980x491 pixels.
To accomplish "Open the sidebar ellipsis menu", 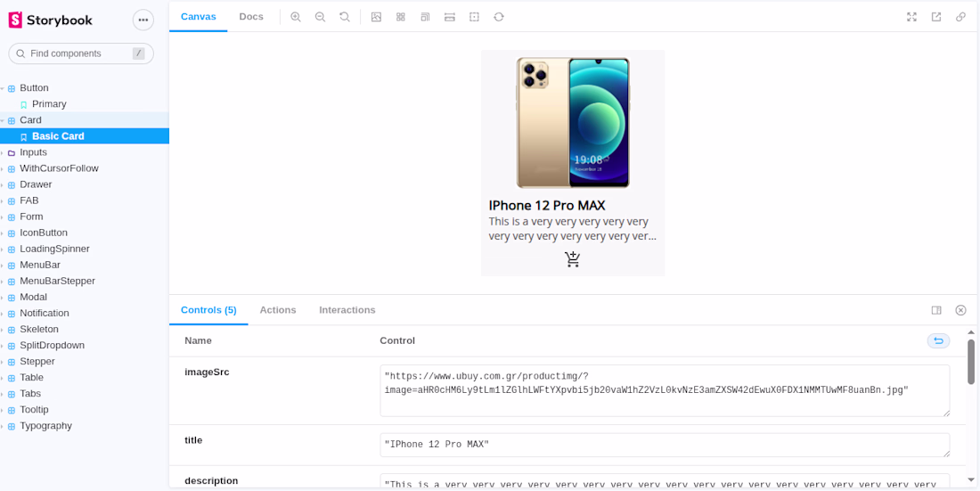I will click(143, 20).
